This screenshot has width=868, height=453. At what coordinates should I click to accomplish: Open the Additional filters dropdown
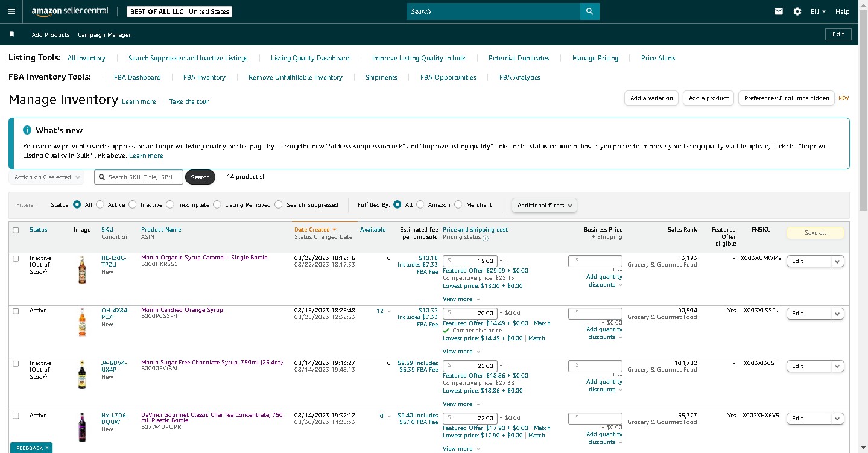tap(545, 206)
